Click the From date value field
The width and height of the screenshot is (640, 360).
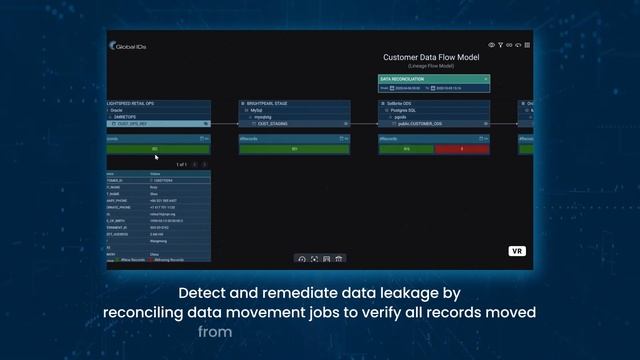tap(408, 88)
